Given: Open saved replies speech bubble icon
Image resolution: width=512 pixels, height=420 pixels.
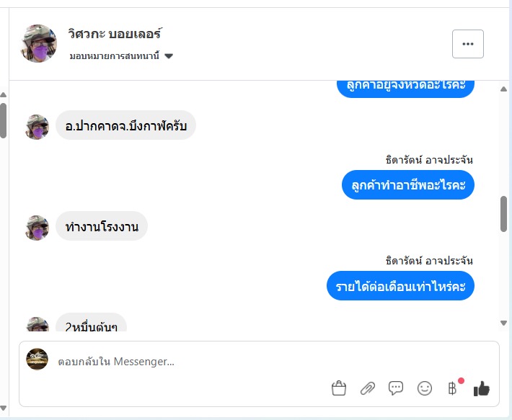Looking at the screenshot, I should (396, 388).
